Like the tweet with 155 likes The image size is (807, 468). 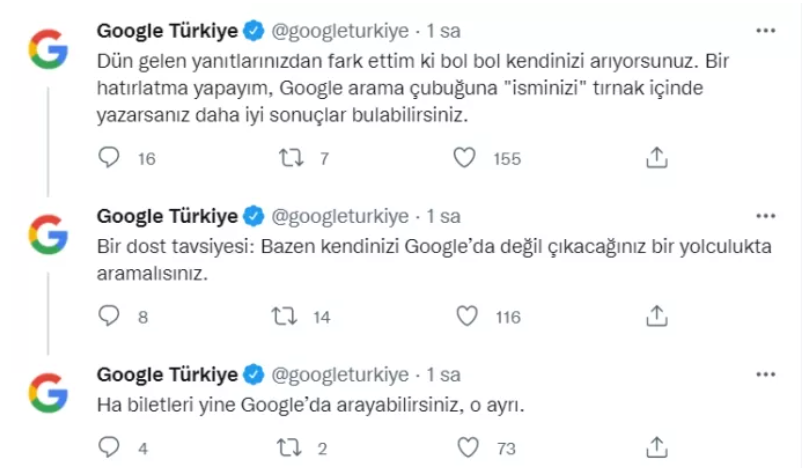465,157
